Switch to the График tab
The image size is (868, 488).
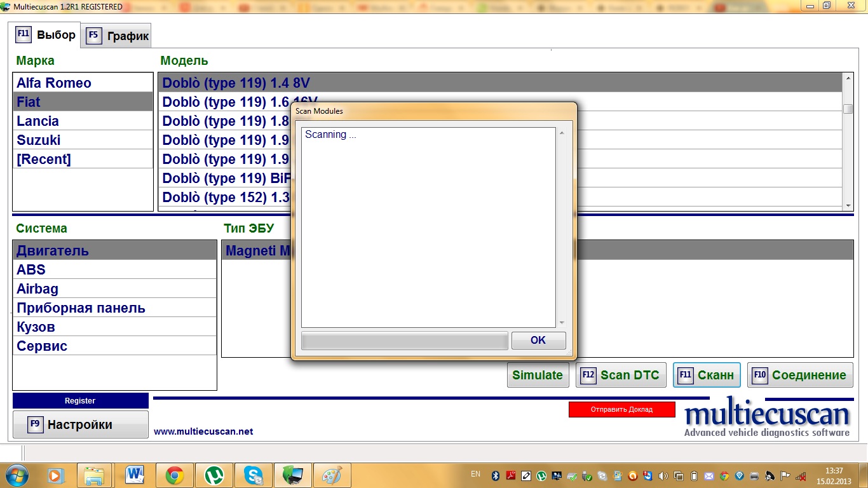click(119, 36)
